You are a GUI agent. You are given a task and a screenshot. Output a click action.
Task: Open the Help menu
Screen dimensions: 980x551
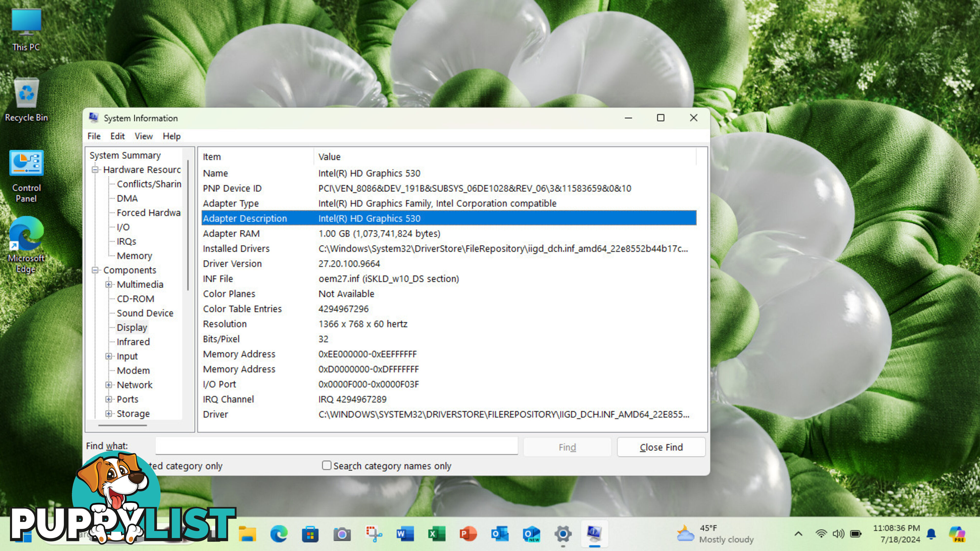pyautogui.click(x=171, y=136)
